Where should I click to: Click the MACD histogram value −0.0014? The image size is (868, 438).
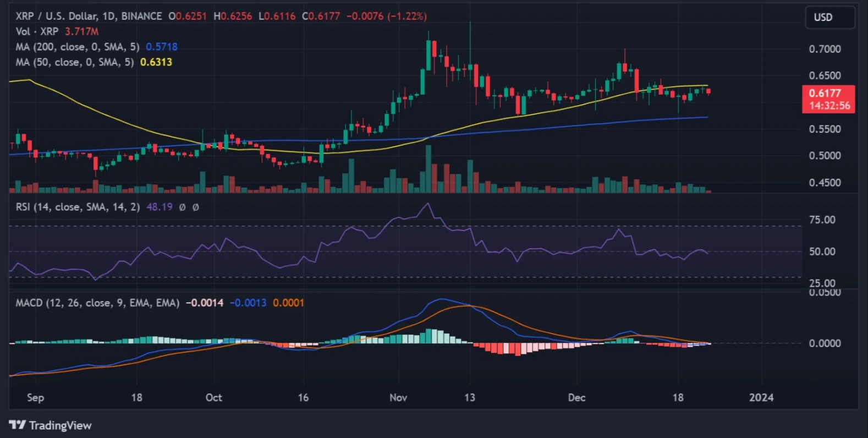coord(205,303)
